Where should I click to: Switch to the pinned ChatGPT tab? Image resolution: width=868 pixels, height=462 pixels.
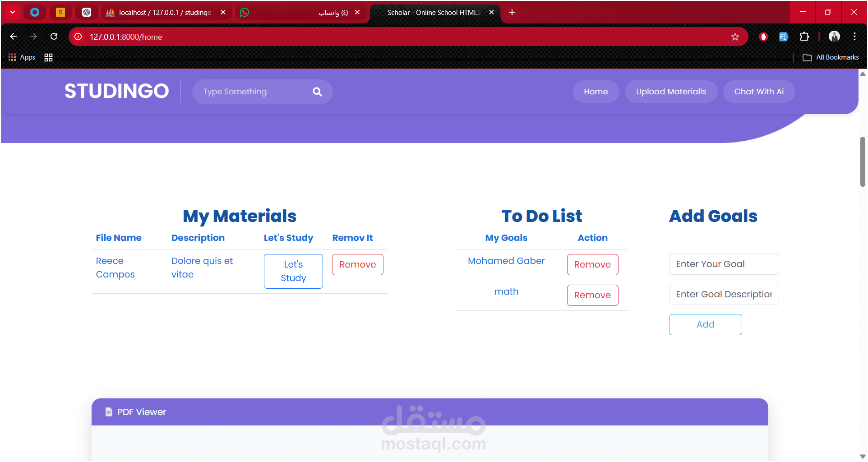tap(87, 12)
